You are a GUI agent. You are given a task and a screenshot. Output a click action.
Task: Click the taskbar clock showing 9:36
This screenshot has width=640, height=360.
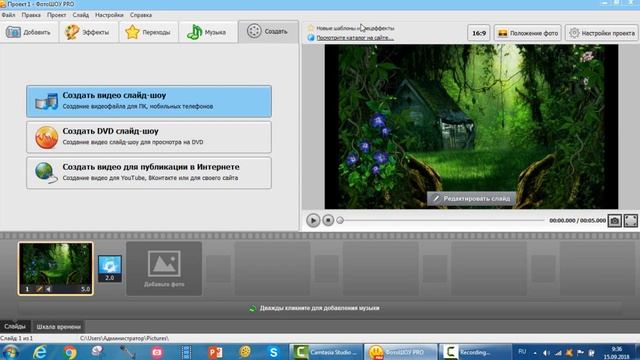click(617, 352)
